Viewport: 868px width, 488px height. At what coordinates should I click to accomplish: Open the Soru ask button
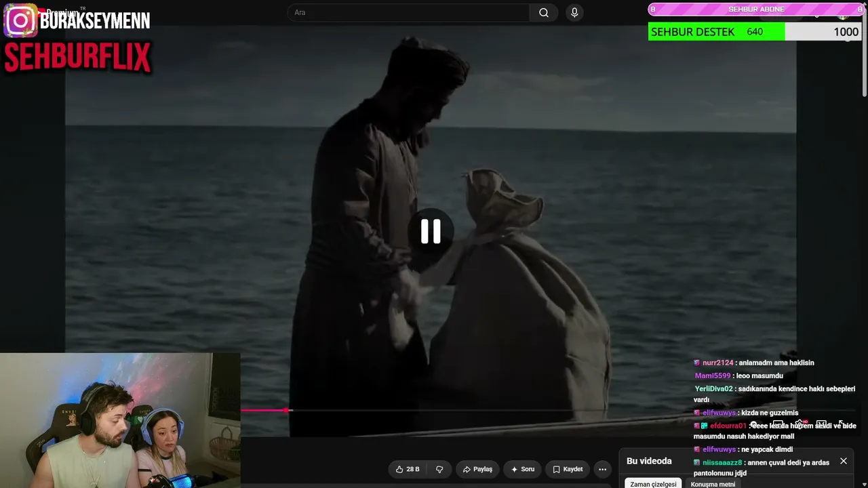click(x=523, y=469)
